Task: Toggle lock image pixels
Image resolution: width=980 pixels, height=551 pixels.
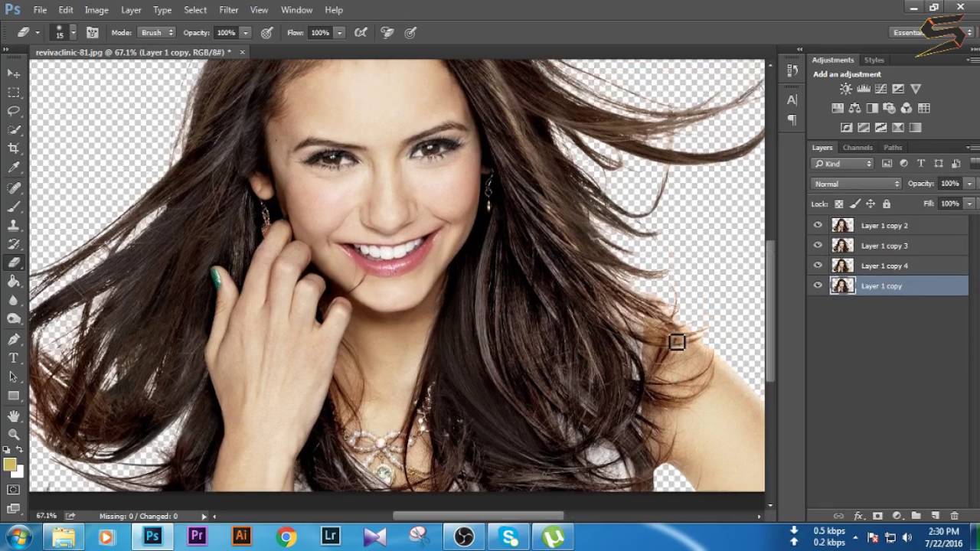Action: [854, 204]
